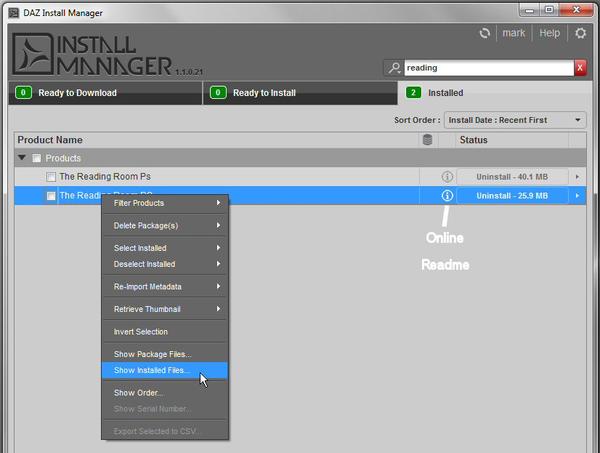
Task: Open Filter Products submenu
Action: click(x=165, y=203)
